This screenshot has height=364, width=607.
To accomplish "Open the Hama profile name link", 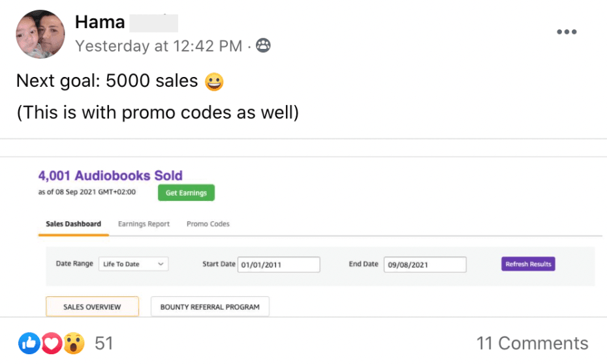I will point(100,22).
